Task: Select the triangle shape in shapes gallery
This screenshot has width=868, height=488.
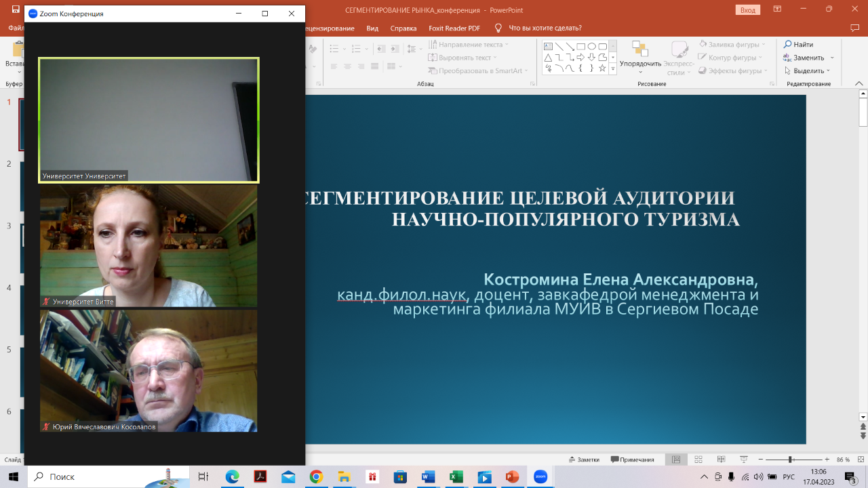Action: [548, 57]
